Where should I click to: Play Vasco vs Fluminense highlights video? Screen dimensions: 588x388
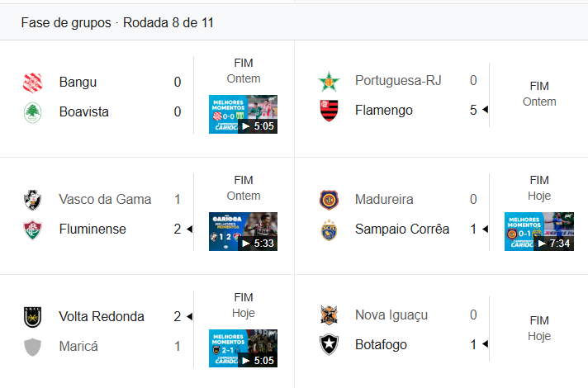coord(243,232)
